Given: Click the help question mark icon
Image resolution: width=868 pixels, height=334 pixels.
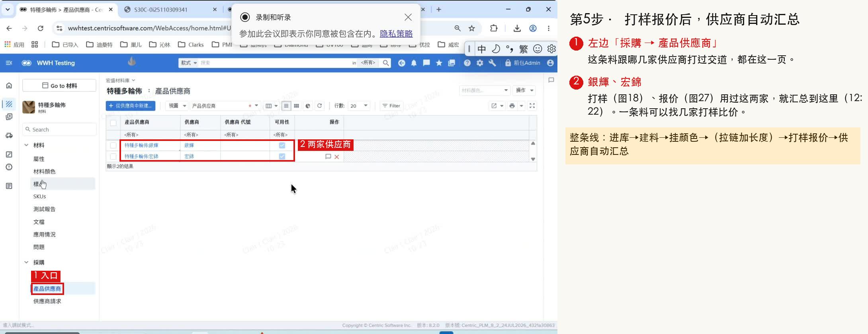Looking at the screenshot, I should pos(467,63).
